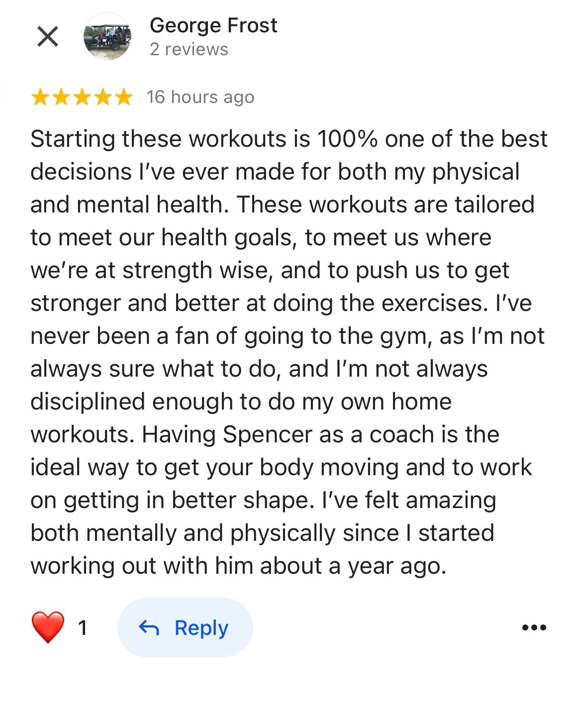The height and width of the screenshot is (728, 582).
Task: Open George Frost's profile photo
Action: pyautogui.click(x=107, y=36)
